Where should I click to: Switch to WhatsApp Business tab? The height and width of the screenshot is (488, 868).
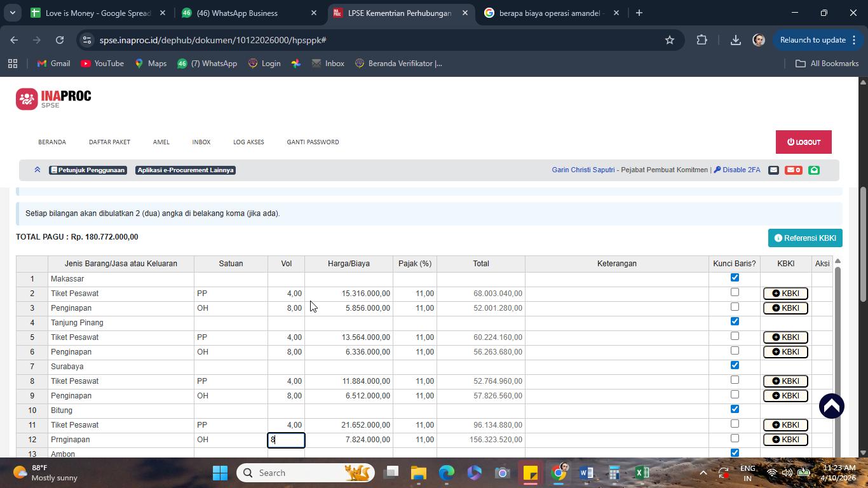[x=250, y=13]
